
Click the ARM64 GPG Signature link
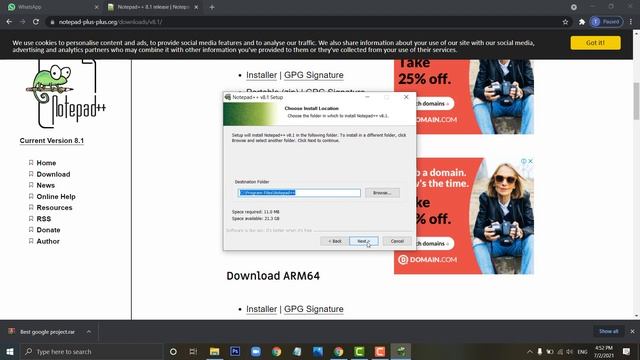[x=313, y=309]
